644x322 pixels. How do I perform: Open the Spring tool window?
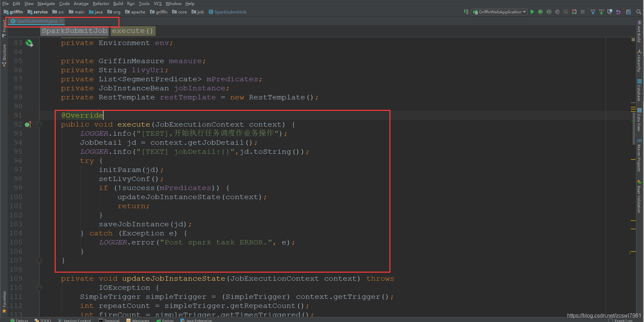point(165,320)
